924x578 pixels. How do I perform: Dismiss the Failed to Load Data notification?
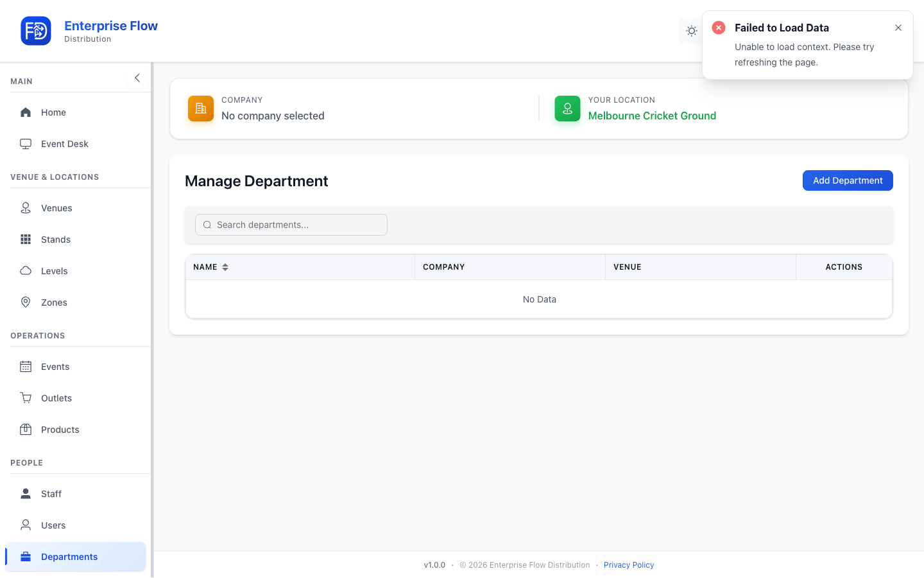[898, 28]
